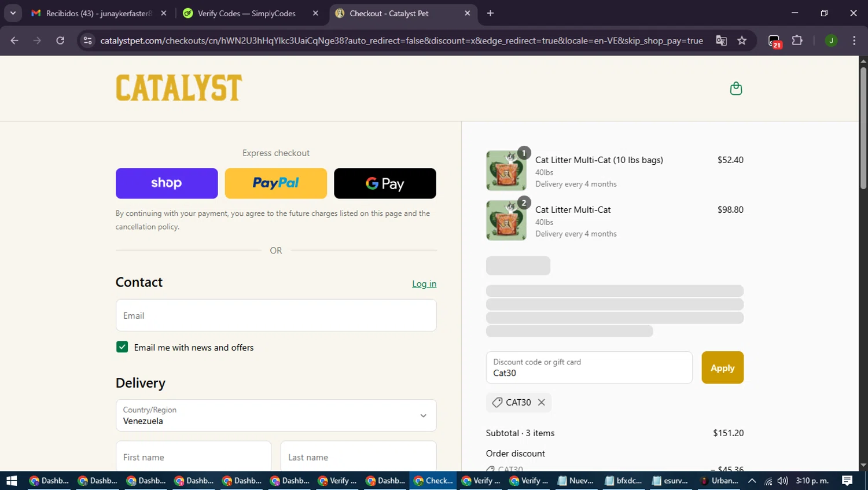Close the Checkout - Catalyst Pet tab
This screenshot has width=868, height=490.
click(x=467, y=13)
